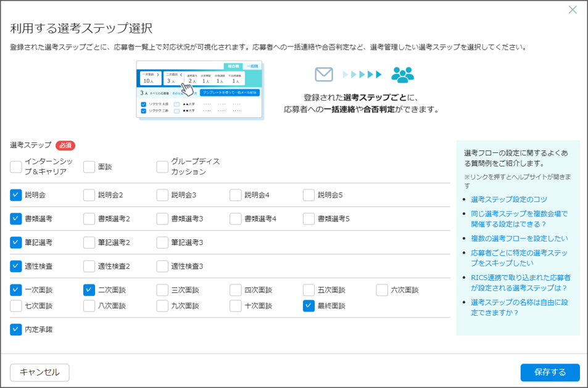Viewport: 588px width, 388px height.
Task: Open link 選考ステップの名称は自由に設定できますか
Action: 520,307
